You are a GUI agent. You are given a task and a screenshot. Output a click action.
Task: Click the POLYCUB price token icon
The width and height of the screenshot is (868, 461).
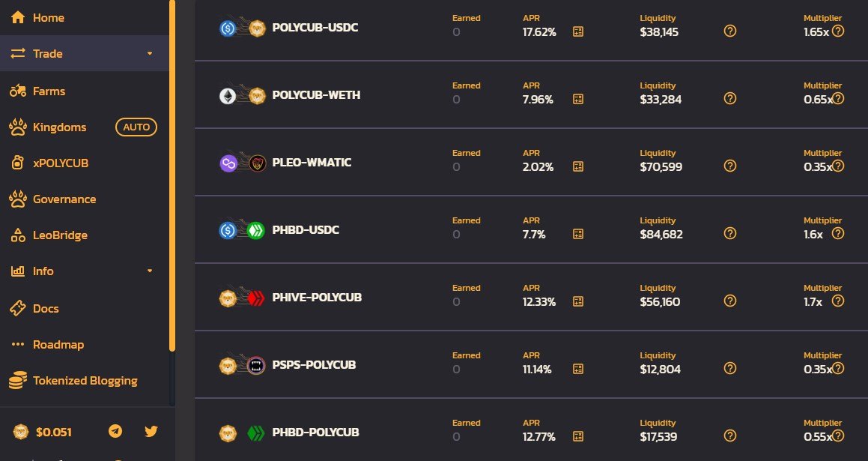click(21, 432)
